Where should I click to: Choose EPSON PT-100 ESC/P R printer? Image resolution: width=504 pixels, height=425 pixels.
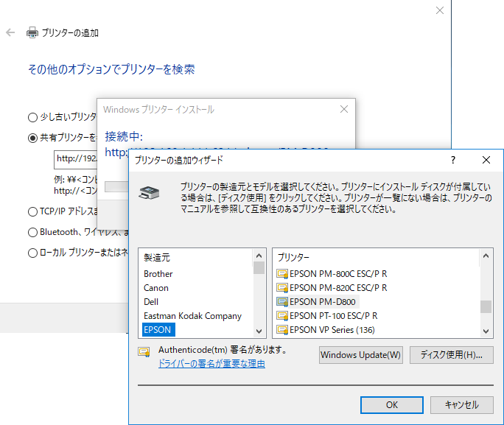coord(333,316)
